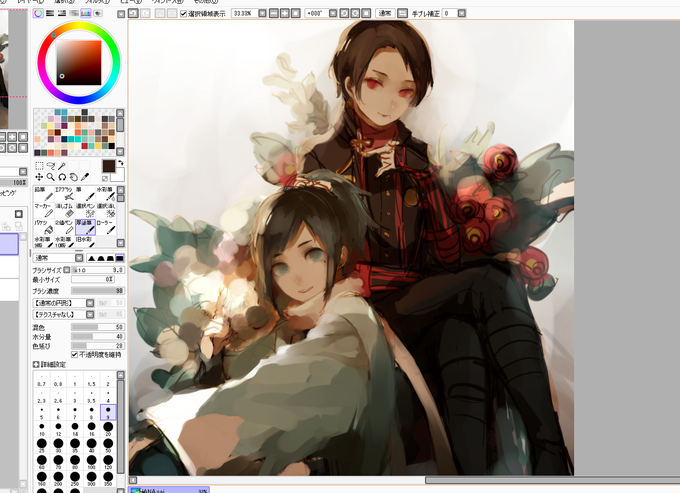Screen dimensions: 680x493
Task: Toggle the 選択領域表示 checkbox
Action: 183,14
